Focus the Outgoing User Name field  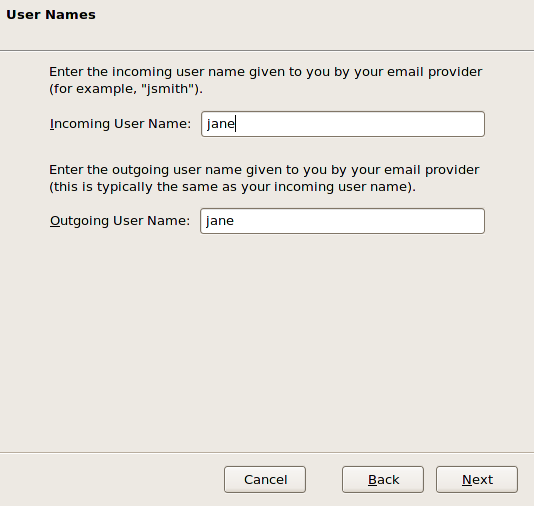click(342, 221)
